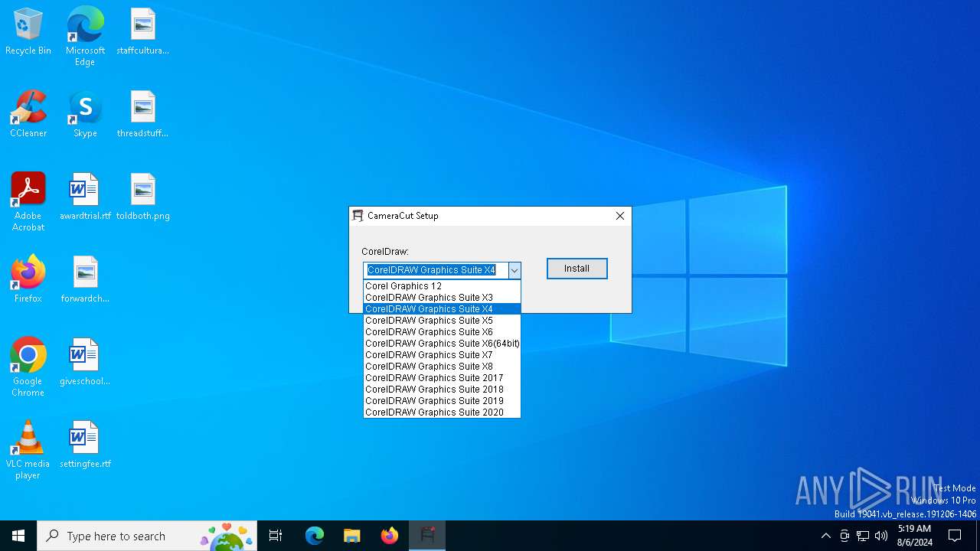Select the Firefox desktop shortcut
Image resolution: width=980 pixels, height=551 pixels.
coord(28,280)
